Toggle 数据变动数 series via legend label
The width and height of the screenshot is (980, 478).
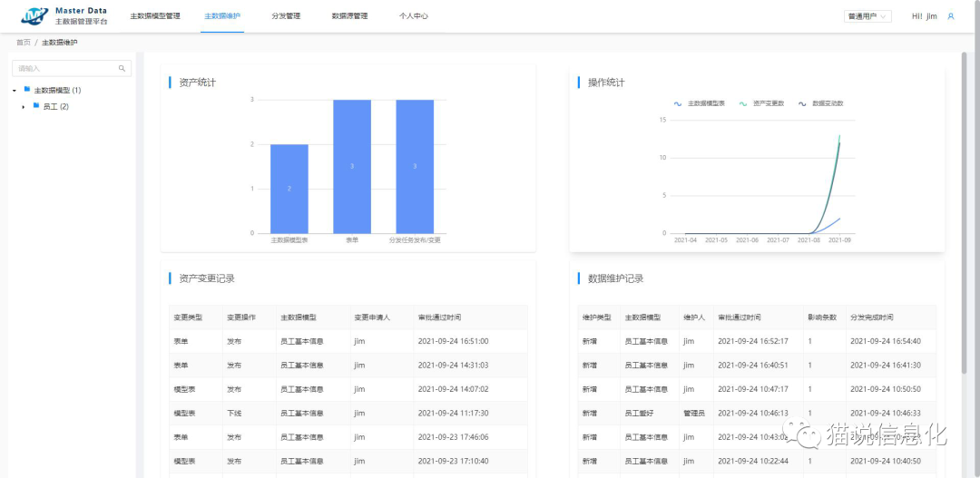pos(828,103)
